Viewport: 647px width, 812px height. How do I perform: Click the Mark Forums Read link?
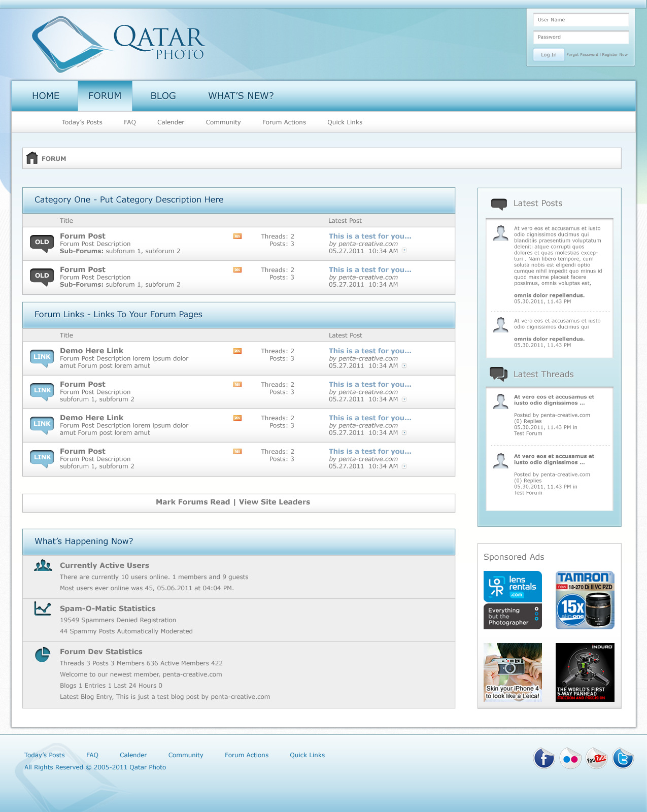(x=193, y=502)
